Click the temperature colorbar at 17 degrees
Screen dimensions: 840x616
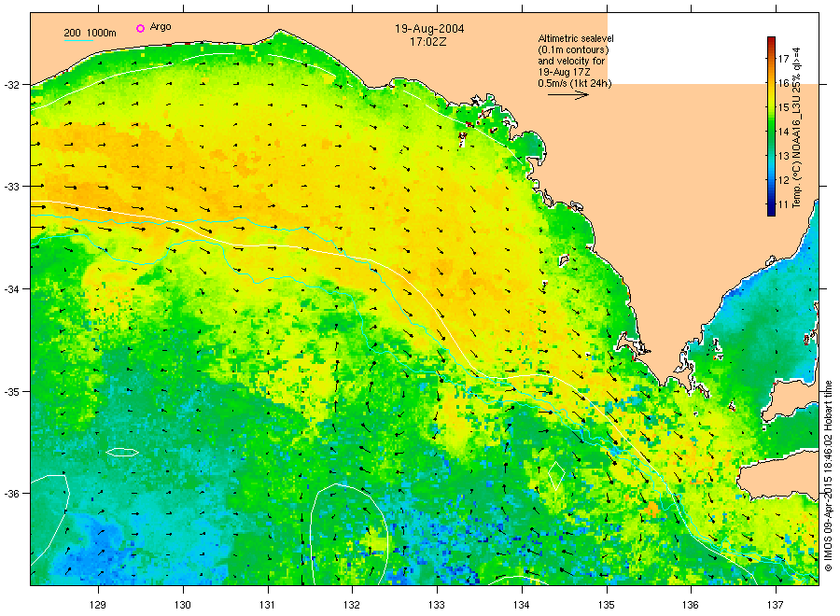coord(771,59)
